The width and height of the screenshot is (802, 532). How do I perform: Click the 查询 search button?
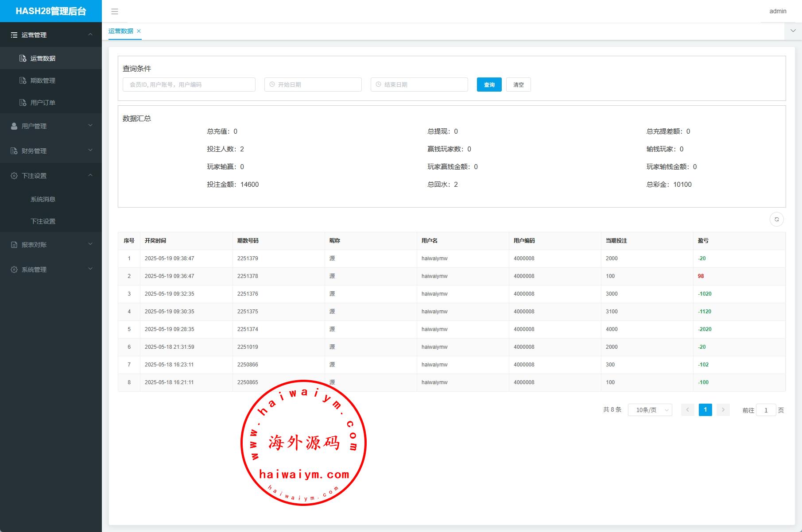coord(489,85)
